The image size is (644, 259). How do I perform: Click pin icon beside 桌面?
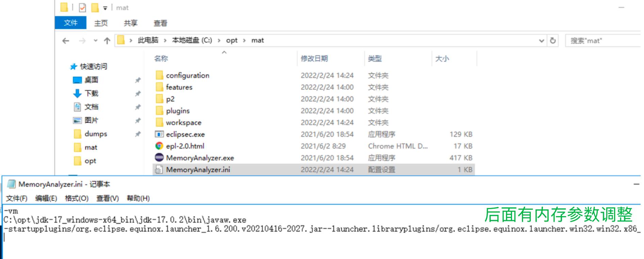point(138,80)
